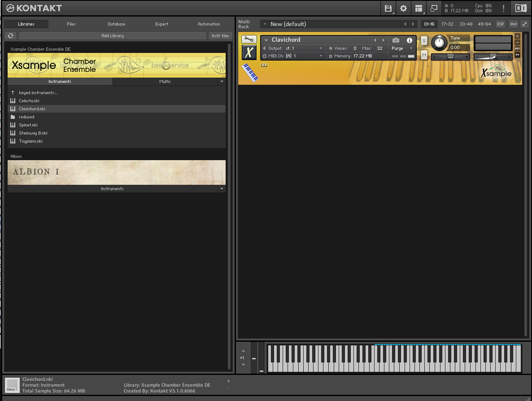Click the snapshot camera icon
532x401 pixels.
pyautogui.click(x=396, y=40)
